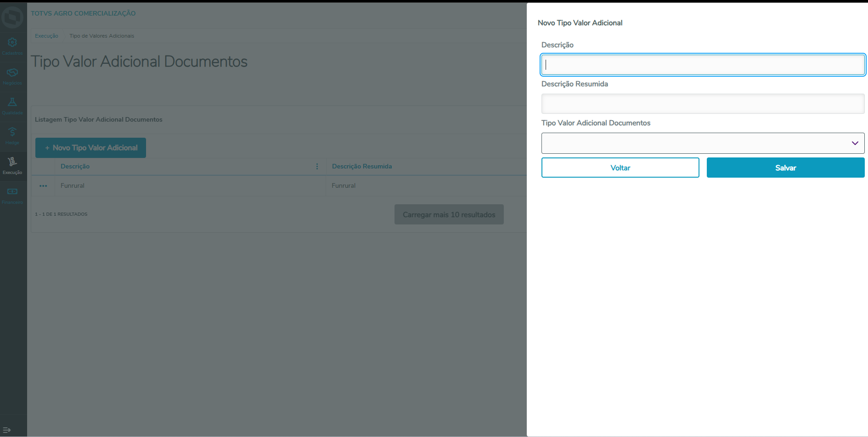Screen dimensions: 868x437
Task: Click the Novo Tipo Valor Adicional button
Action: 90,148
